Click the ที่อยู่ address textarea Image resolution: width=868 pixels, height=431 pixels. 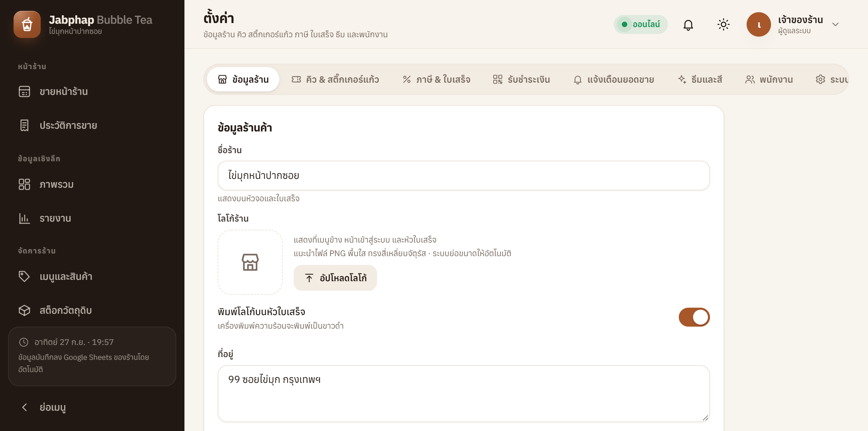coord(463,394)
